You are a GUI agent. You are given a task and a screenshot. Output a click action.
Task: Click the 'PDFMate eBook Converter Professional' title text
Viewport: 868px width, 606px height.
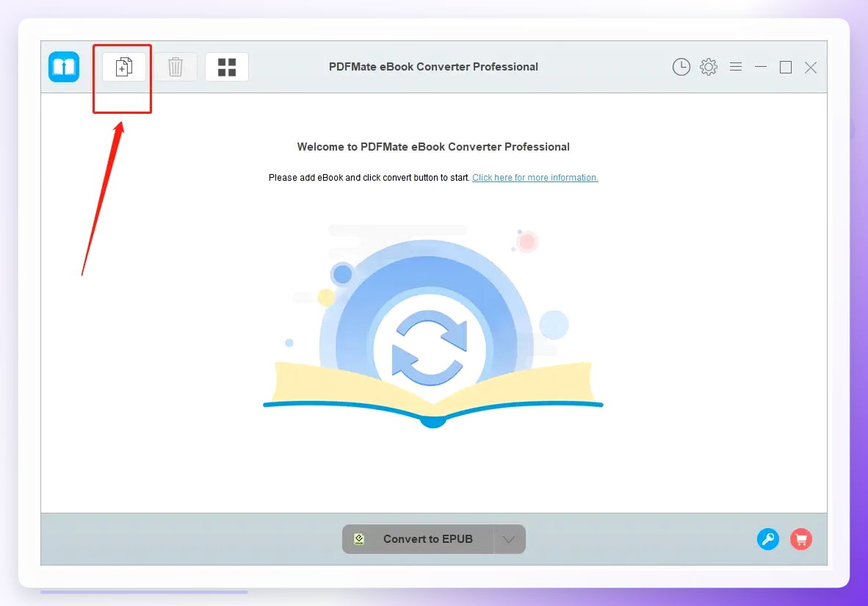click(x=433, y=67)
